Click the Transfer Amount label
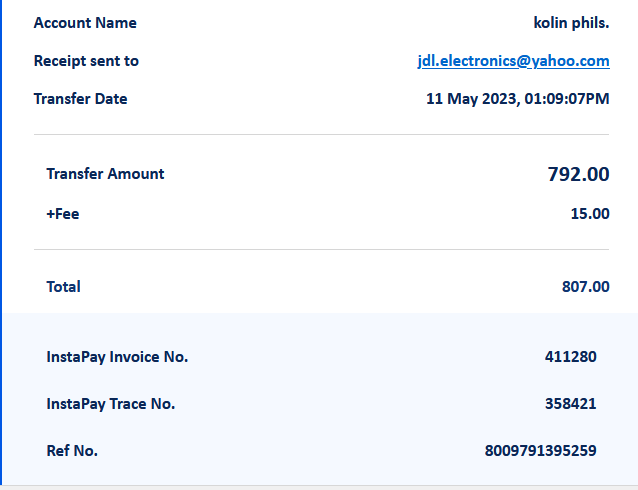 (x=105, y=174)
